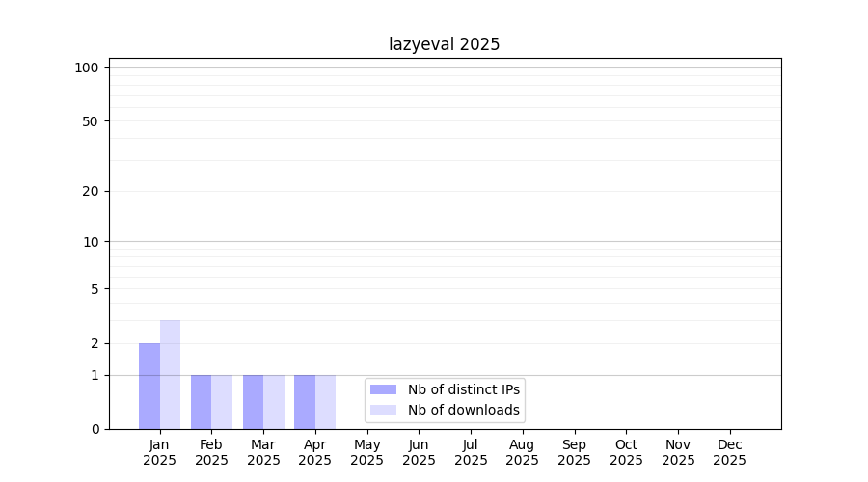868x482 pixels.
Task: Select the February distinct IPs bar
Action: tap(201, 402)
